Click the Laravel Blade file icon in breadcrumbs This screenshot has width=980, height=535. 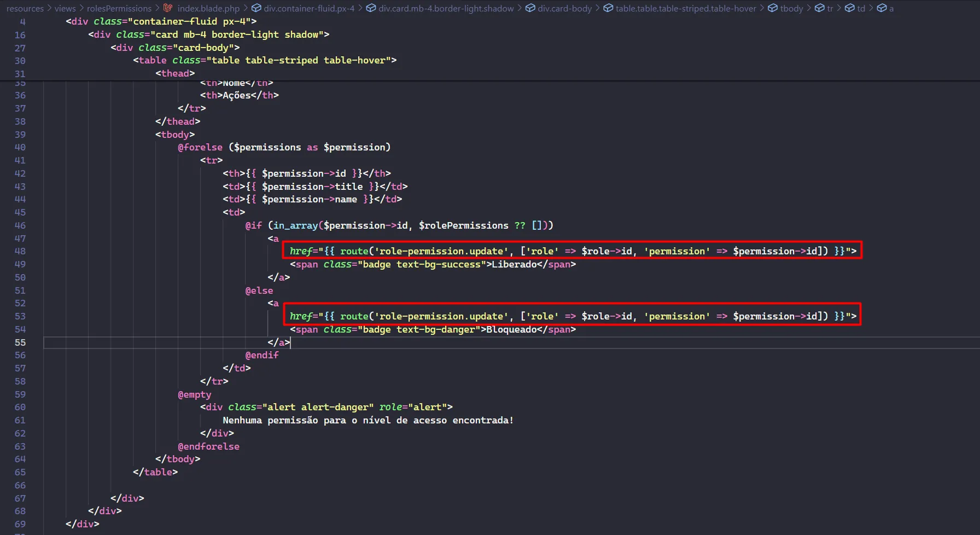pyautogui.click(x=168, y=8)
